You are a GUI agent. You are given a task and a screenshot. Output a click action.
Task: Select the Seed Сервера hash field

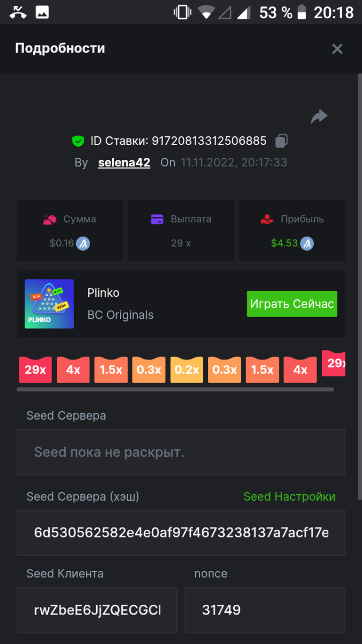[181, 532]
